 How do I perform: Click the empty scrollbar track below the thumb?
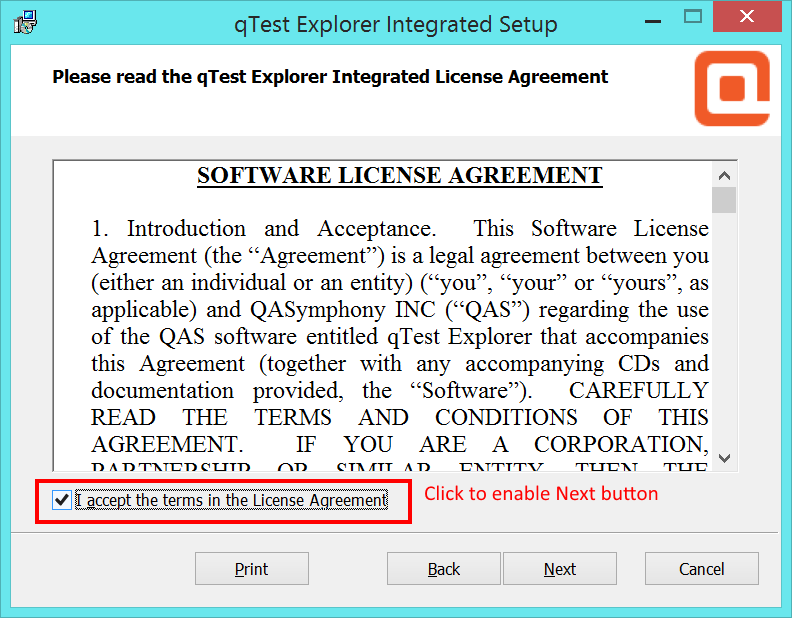[x=725, y=330]
